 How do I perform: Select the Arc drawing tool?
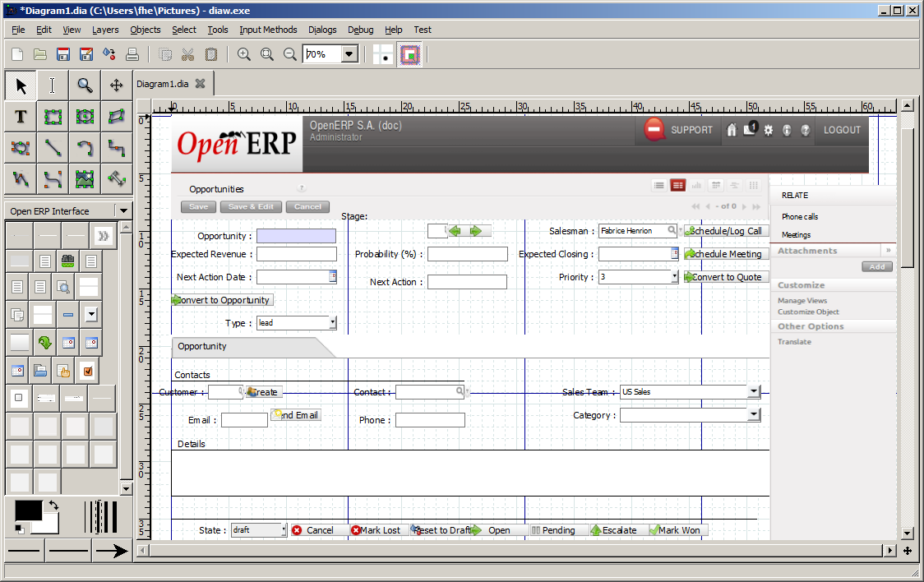[x=85, y=149]
